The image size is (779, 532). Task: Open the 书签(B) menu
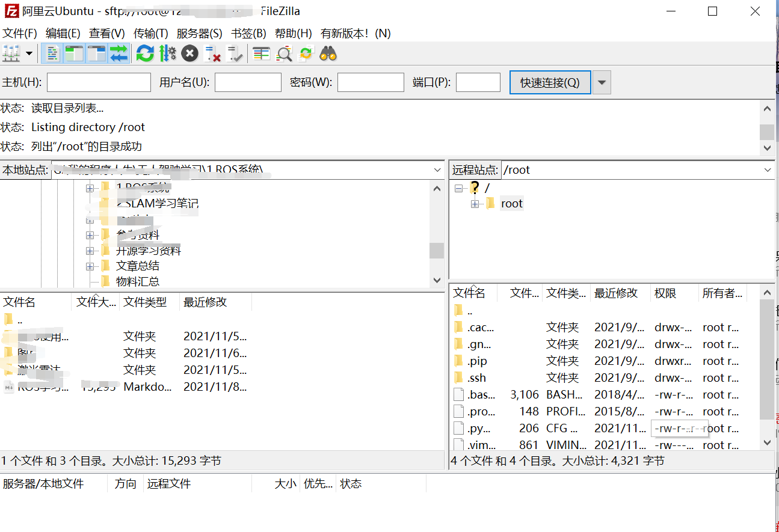point(249,33)
